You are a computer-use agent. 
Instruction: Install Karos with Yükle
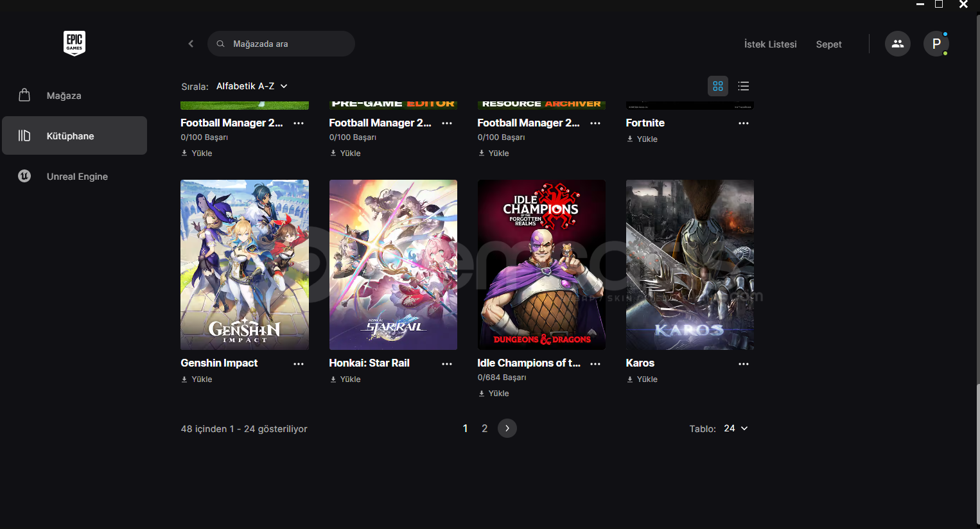(642, 379)
